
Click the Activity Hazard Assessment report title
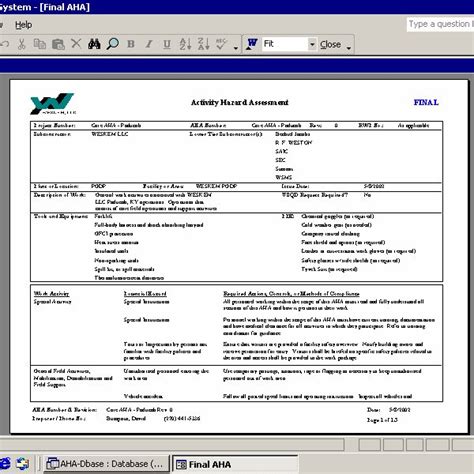pyautogui.click(x=239, y=102)
